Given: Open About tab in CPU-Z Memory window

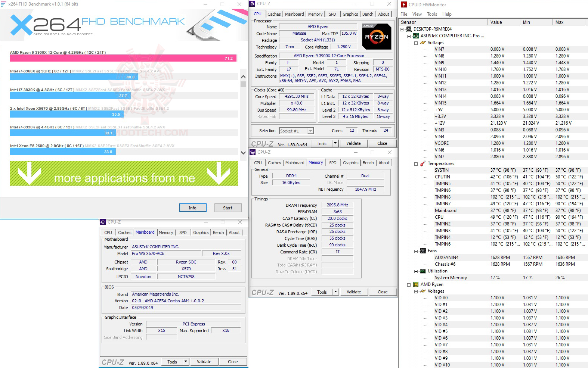Looking at the screenshot, I should (x=384, y=163).
